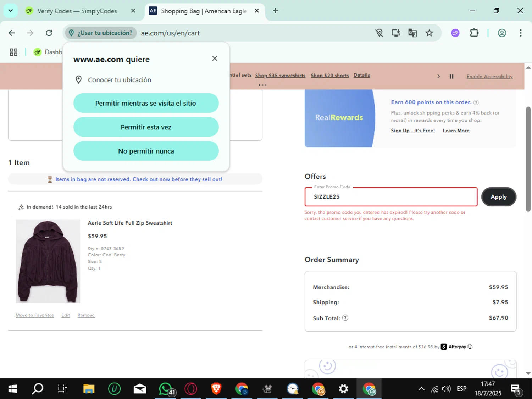This screenshot has width=532, height=399.
Task: Open the banner Details link
Action: (362, 75)
